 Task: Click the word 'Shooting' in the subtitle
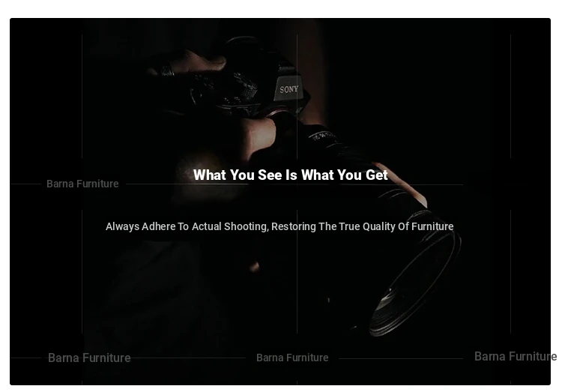246,226
